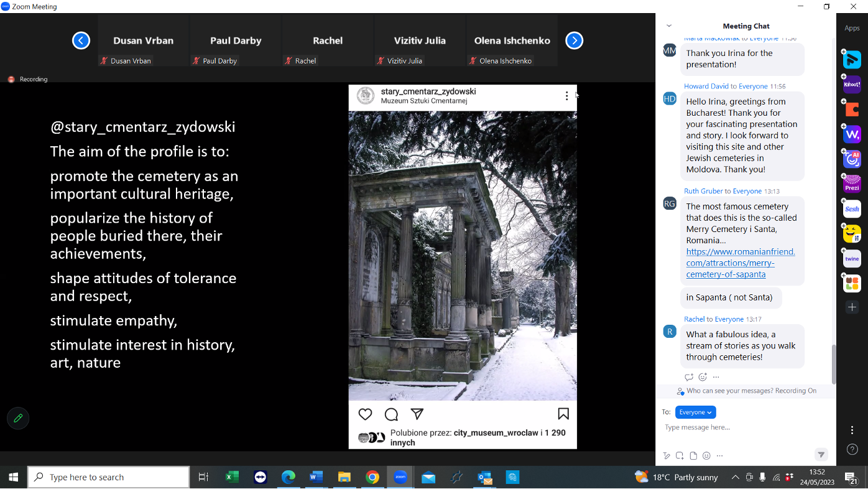Open the Instagram post options menu

pos(566,96)
